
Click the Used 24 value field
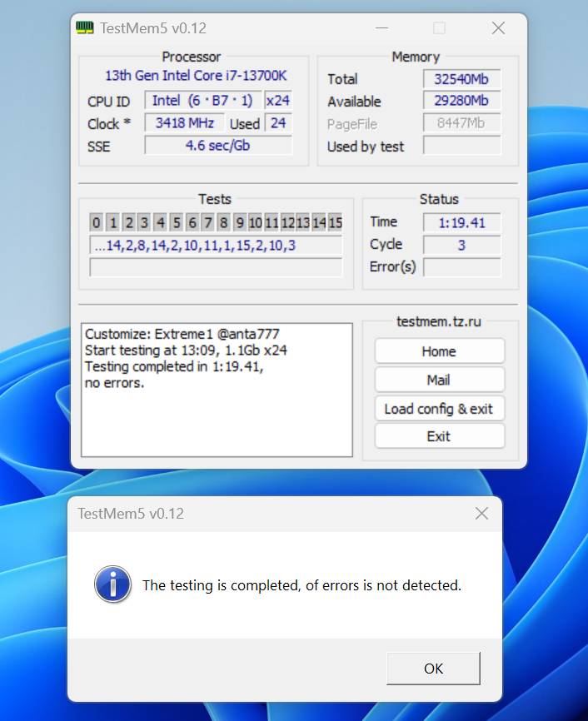[278, 122]
